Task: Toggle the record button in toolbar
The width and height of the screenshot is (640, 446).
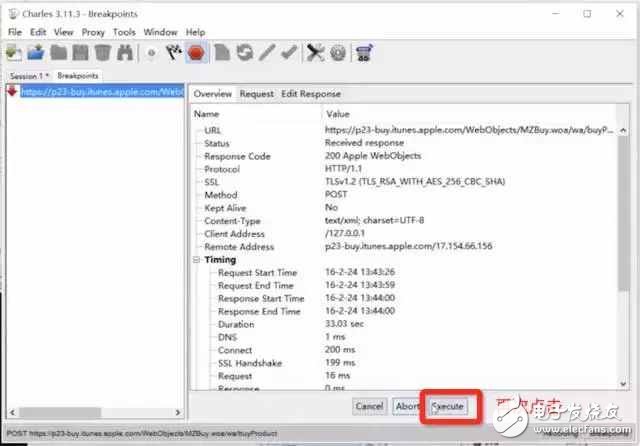Action: coord(153,52)
